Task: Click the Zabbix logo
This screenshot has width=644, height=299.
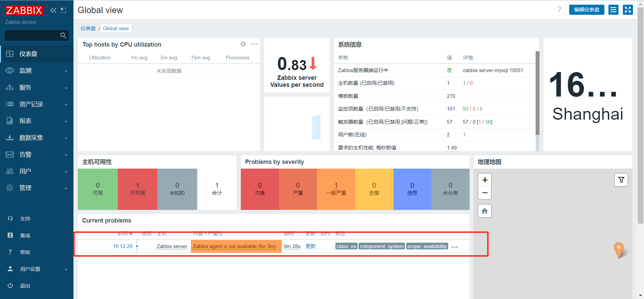Action: [x=24, y=10]
